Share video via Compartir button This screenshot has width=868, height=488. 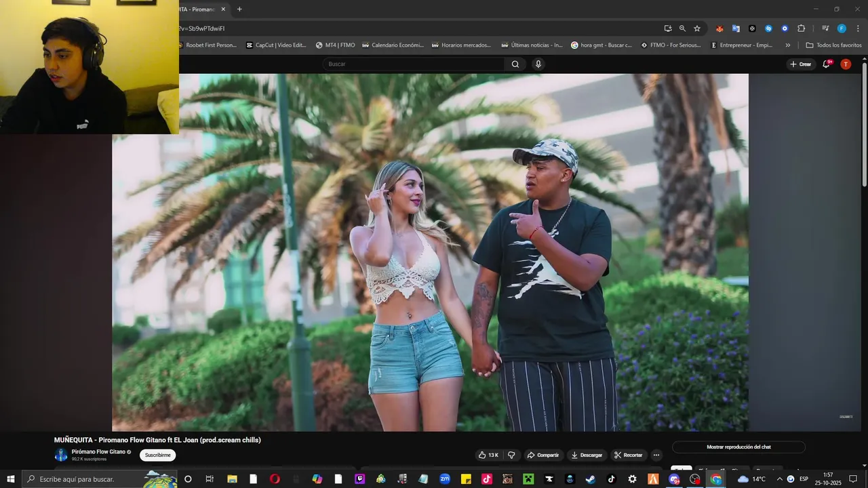click(543, 455)
